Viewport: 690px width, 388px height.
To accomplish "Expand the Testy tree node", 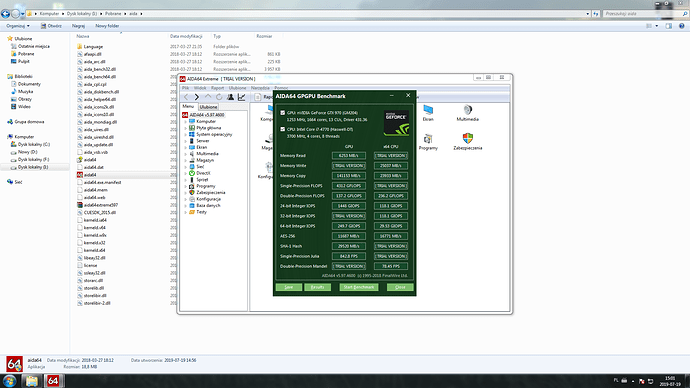I will tap(186, 212).
